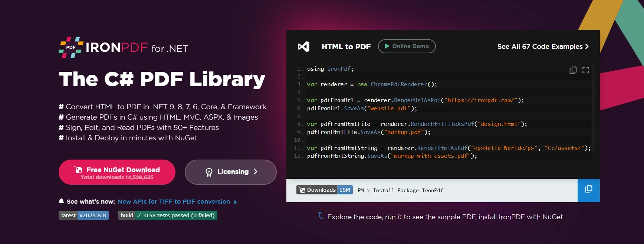The width and height of the screenshot is (644, 244).
Task: Click the NuGet icon on Free NuGet Download
Action: coord(78,170)
